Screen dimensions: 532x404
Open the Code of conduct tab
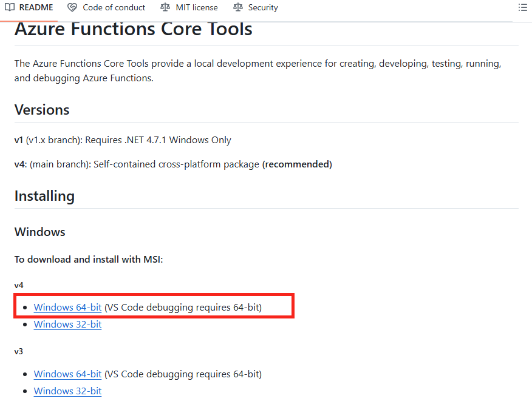[106, 7]
